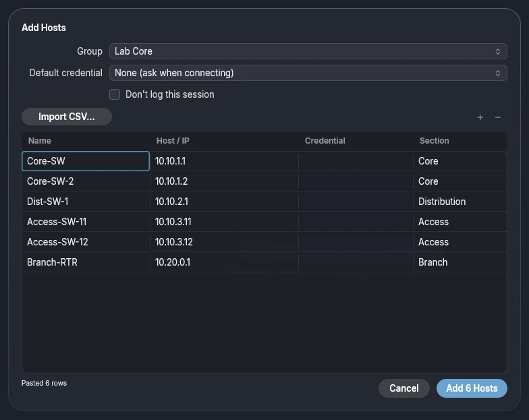Select the Branch-RTR name cell
The image size is (529, 420).
(x=86, y=262)
